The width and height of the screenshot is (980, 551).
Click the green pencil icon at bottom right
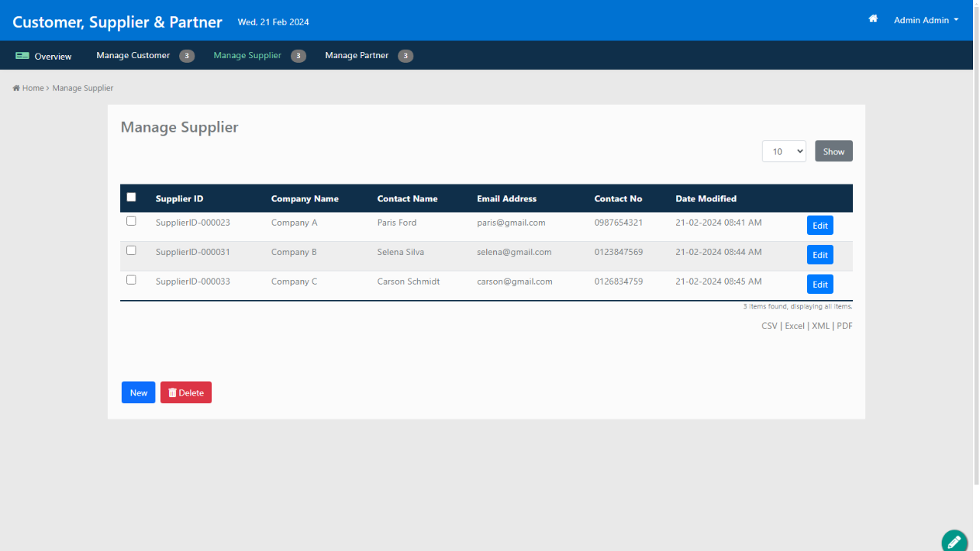tap(954, 541)
